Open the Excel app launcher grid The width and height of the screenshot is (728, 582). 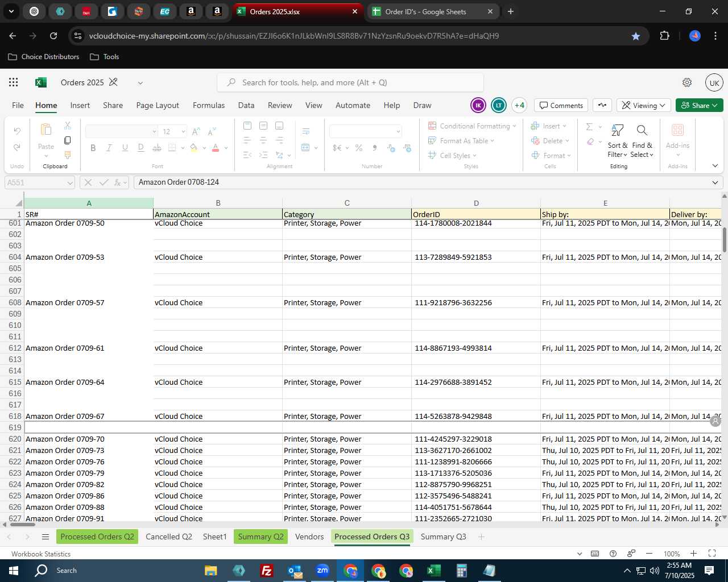[14, 82]
